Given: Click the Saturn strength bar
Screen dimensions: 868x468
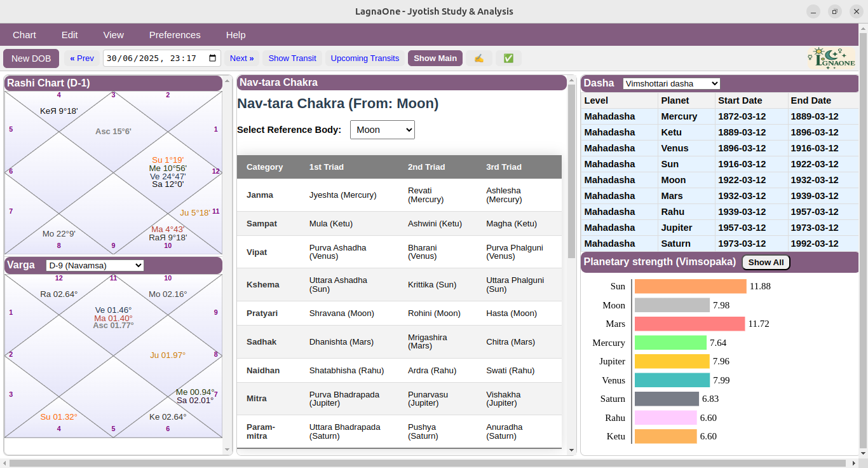Looking at the screenshot, I should (x=667, y=399).
